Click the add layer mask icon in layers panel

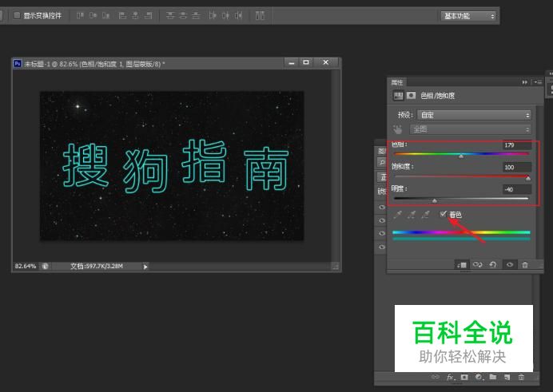(464, 377)
